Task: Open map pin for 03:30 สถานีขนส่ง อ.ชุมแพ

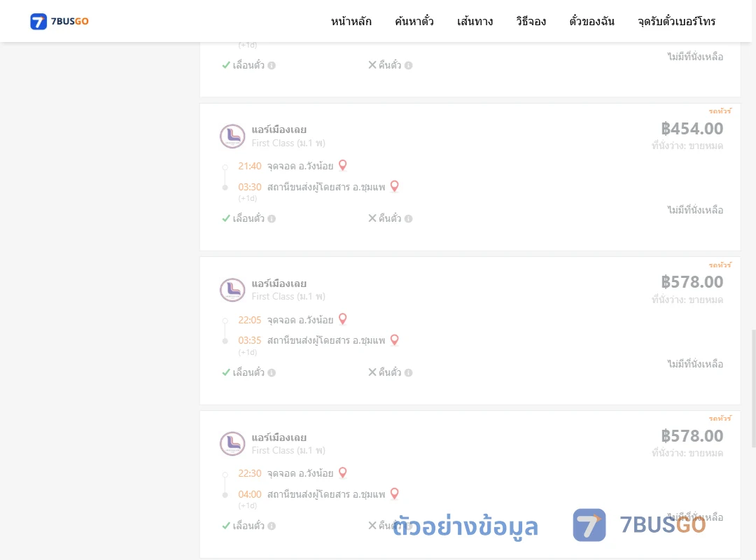Action: click(x=394, y=186)
